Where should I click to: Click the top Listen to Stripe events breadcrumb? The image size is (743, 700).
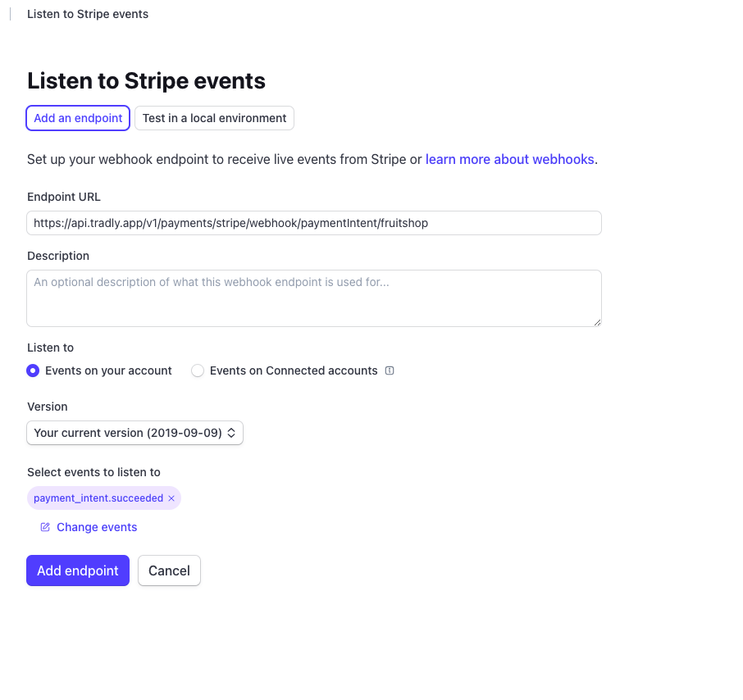coord(88,14)
